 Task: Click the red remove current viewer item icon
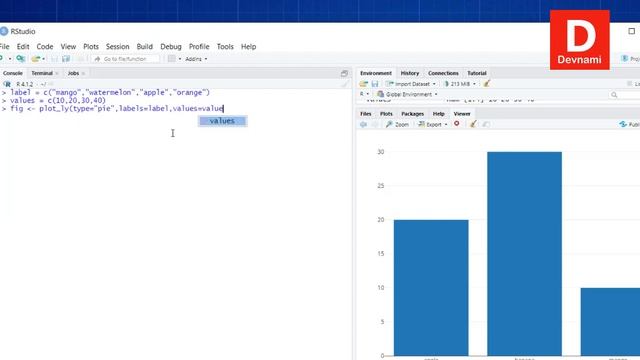[457, 124]
